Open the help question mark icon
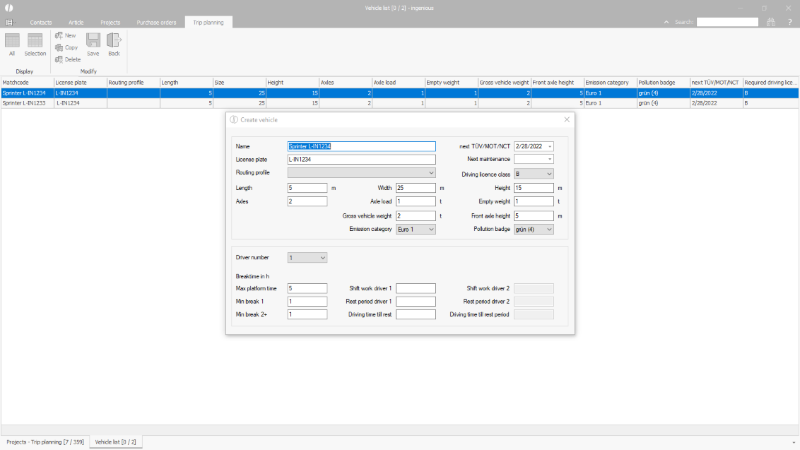This screenshot has height=450, width=800. (x=790, y=21)
